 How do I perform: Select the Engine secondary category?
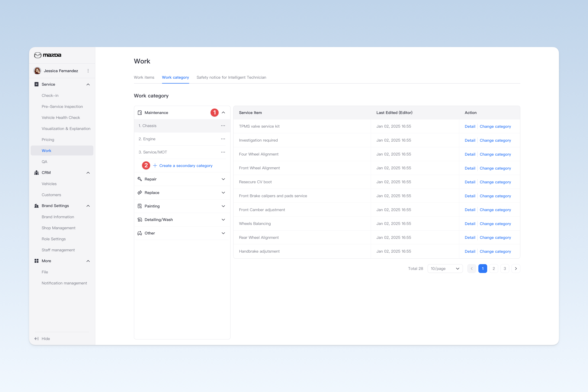tap(182, 139)
